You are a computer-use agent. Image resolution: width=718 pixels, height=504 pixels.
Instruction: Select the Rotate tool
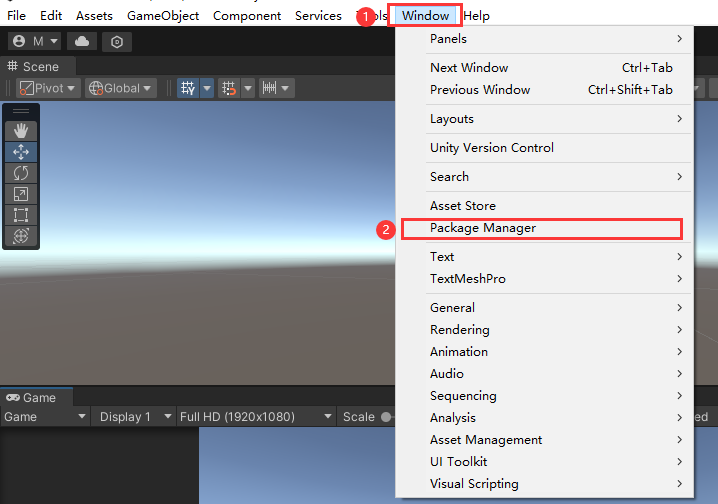tap(21, 173)
